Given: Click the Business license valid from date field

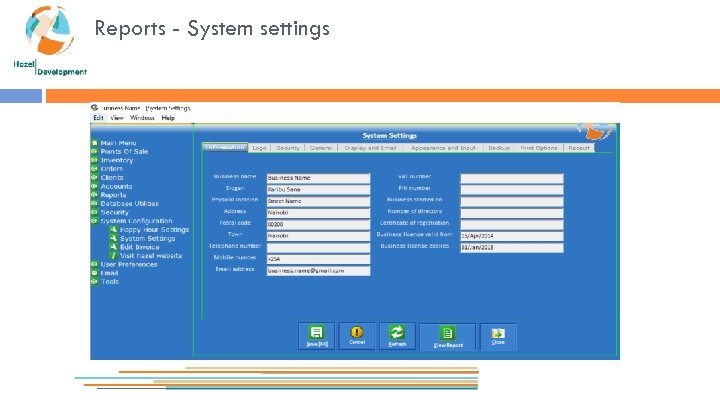Looking at the screenshot, I should 512,236.
